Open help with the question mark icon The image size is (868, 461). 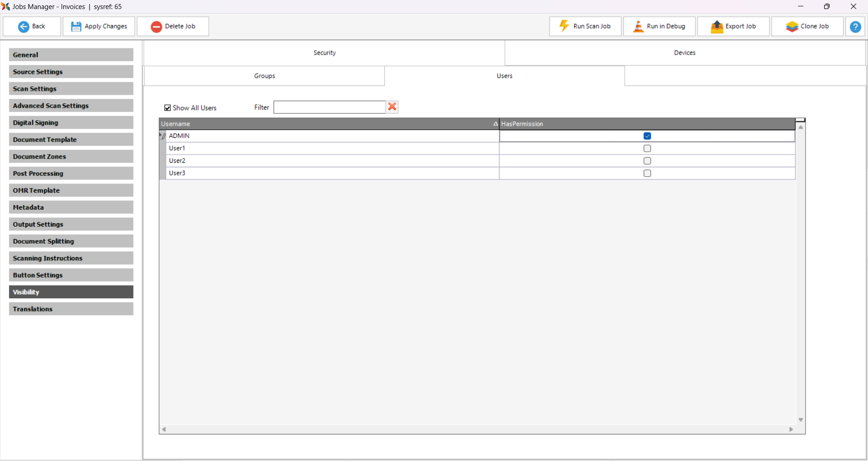pos(855,27)
